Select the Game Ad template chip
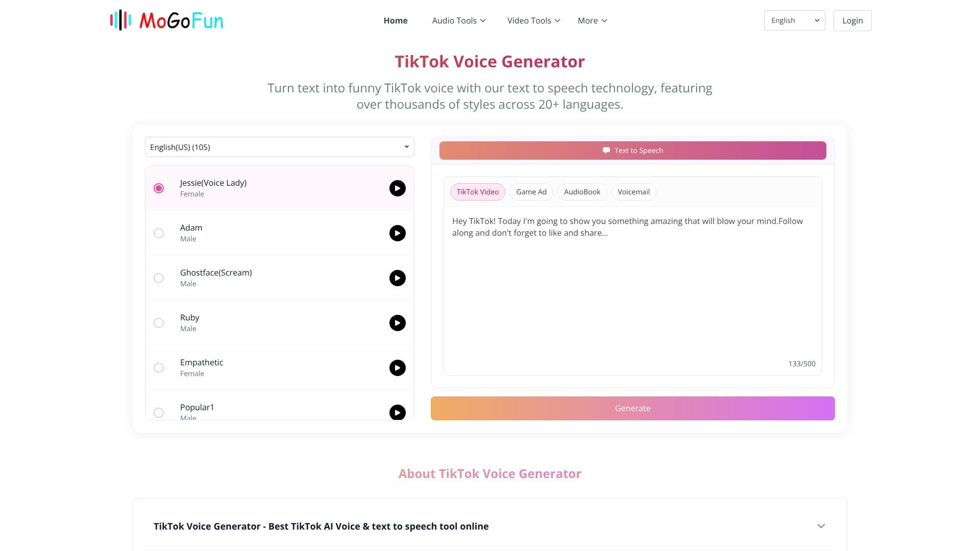Image resolution: width=980 pixels, height=551 pixels. 531,192
